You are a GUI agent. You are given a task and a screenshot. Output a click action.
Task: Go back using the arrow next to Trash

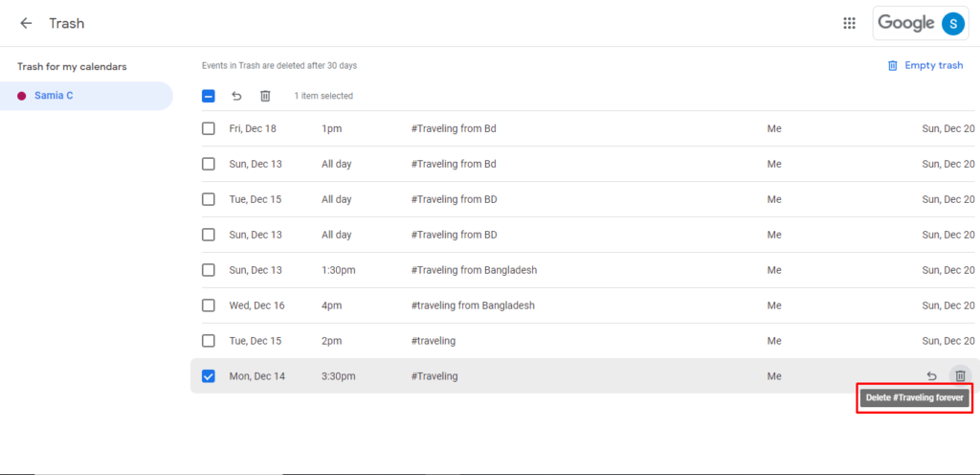point(26,23)
